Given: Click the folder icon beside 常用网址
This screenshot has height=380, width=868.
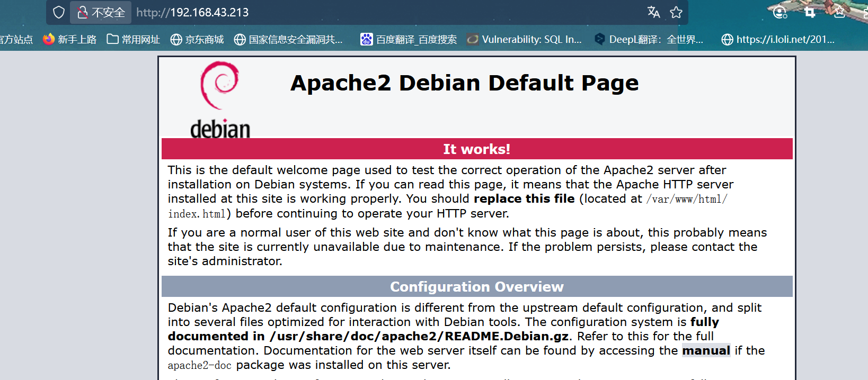Looking at the screenshot, I should tap(112, 39).
